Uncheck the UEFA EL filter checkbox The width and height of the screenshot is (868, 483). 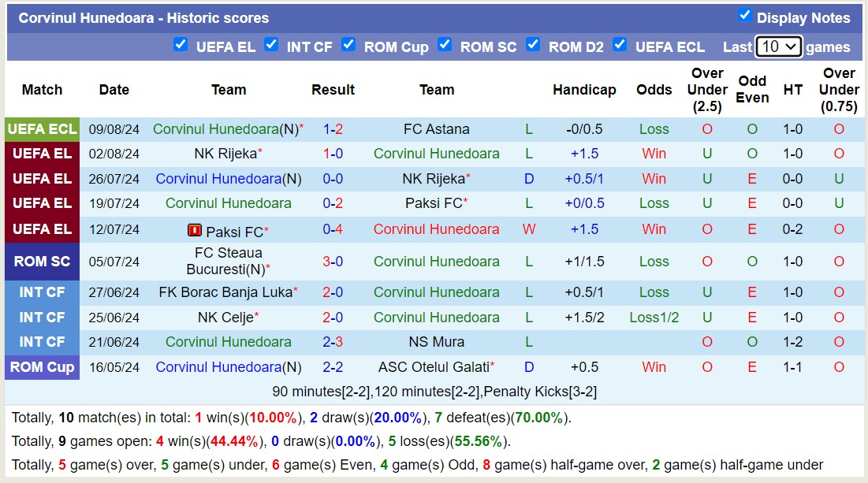(x=181, y=44)
